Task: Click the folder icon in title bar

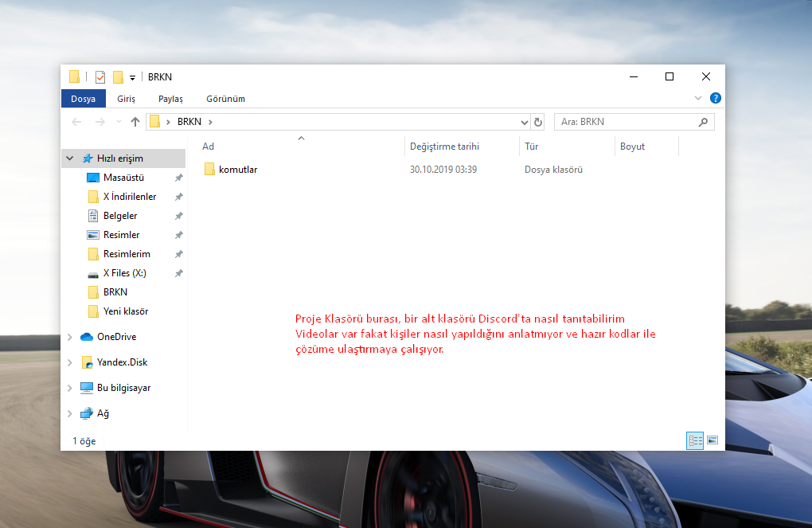Action: click(x=74, y=76)
